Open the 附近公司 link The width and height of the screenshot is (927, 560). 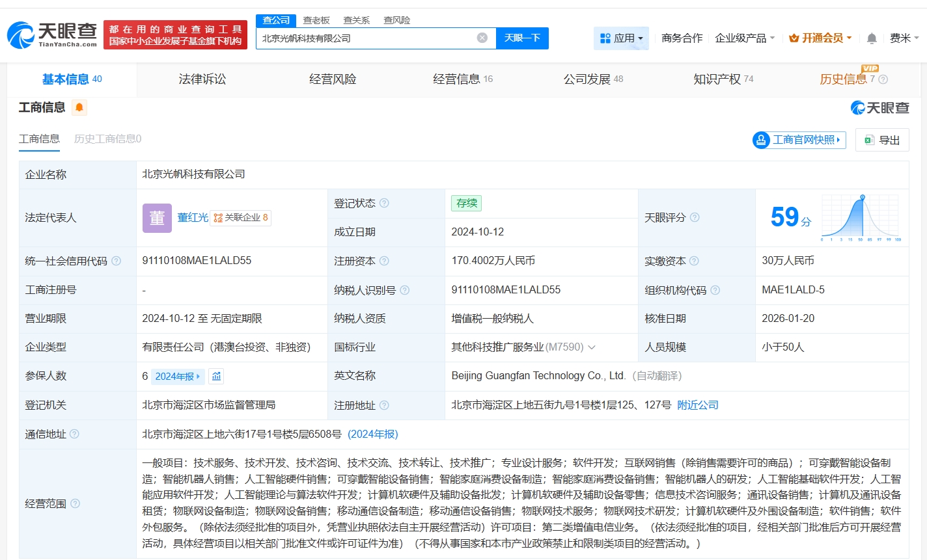(698, 405)
